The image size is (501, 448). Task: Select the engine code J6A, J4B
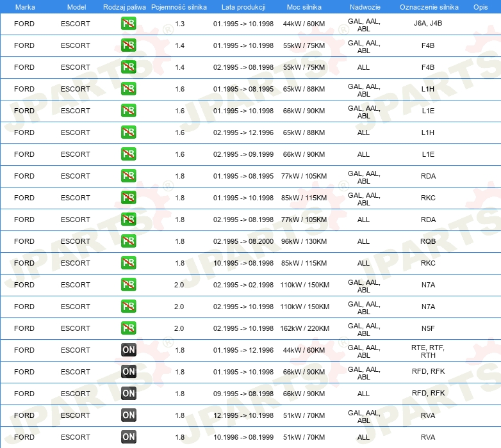[x=428, y=23]
